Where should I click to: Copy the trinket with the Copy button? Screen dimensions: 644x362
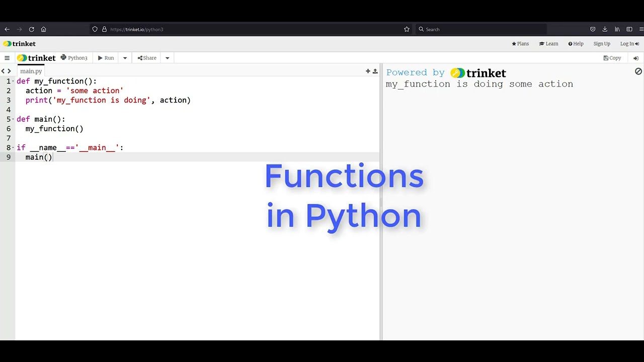[x=611, y=58]
